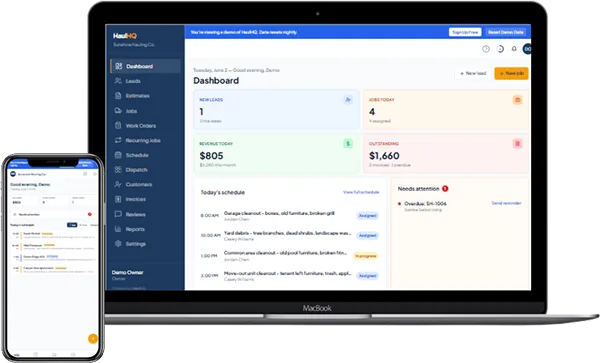Screen dimensions: 600x363
Task: Click the New lead button
Action: coord(473,73)
